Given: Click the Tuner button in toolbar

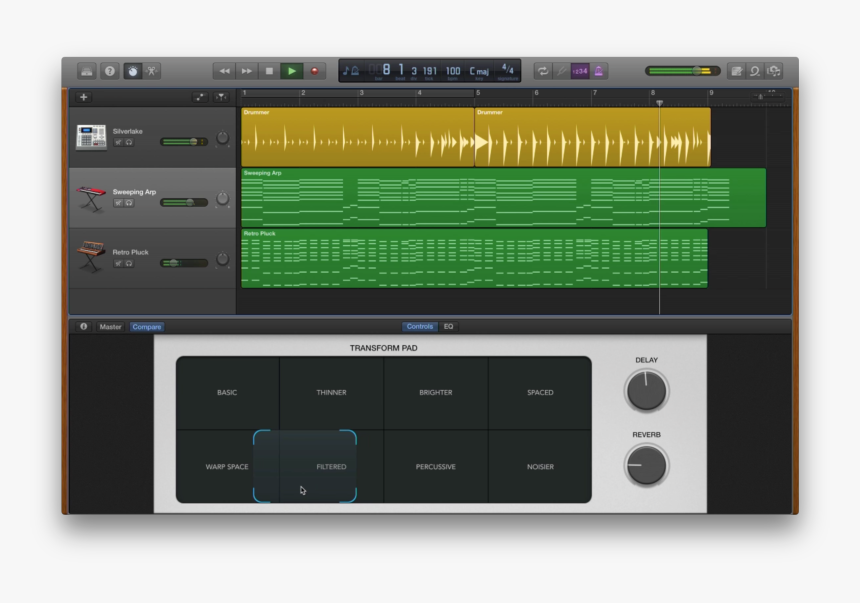Looking at the screenshot, I should (x=561, y=71).
